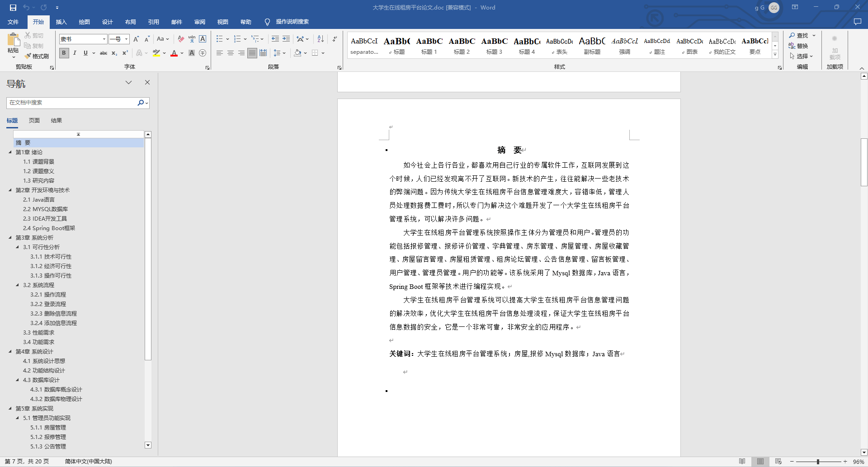Open the phonetic guide (wén) tool

click(192, 39)
